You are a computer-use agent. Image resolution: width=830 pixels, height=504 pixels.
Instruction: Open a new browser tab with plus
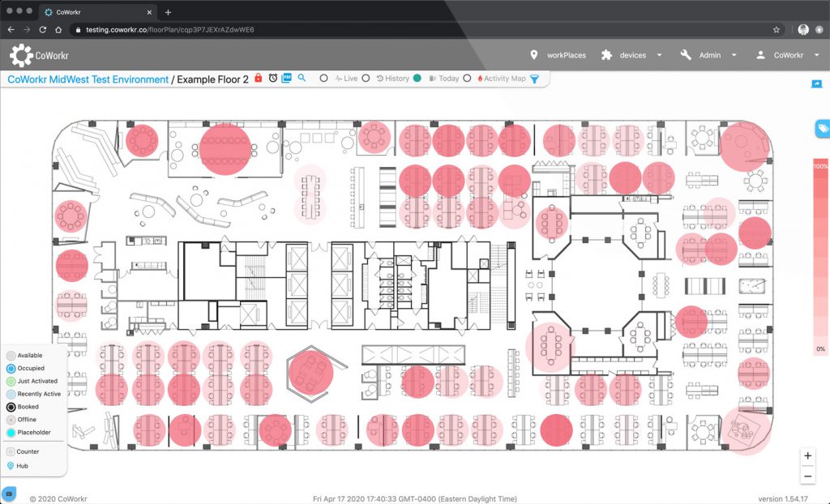(x=168, y=12)
